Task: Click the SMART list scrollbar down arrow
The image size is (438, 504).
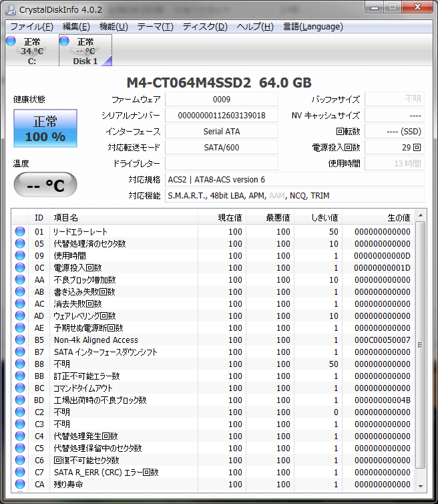Action: click(421, 486)
